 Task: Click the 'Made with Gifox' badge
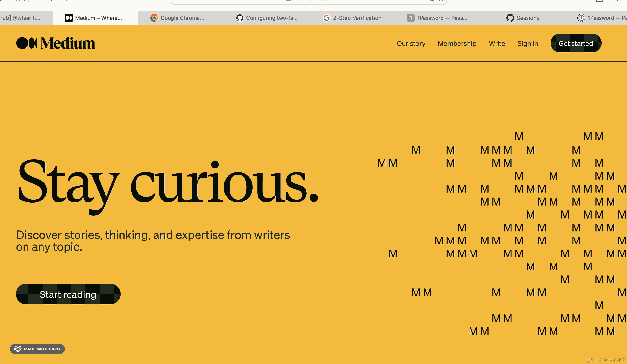(x=42, y=349)
